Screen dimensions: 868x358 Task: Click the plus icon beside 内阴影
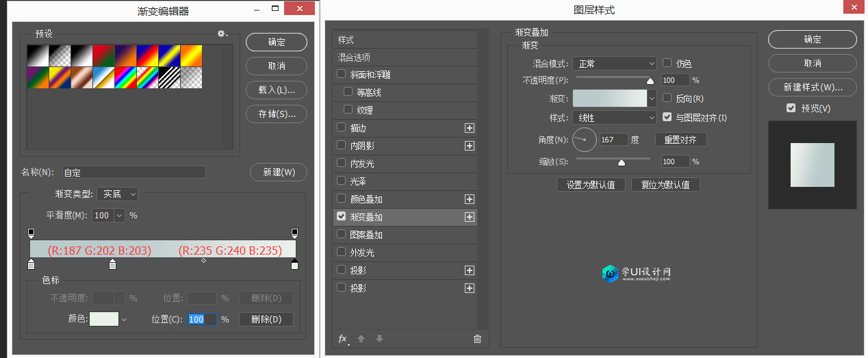470,146
